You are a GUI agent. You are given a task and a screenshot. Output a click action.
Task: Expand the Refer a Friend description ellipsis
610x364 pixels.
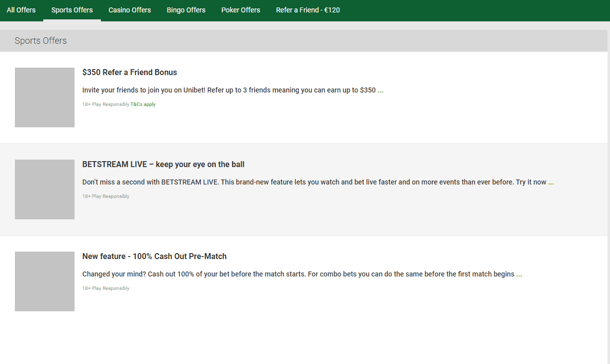381,91
